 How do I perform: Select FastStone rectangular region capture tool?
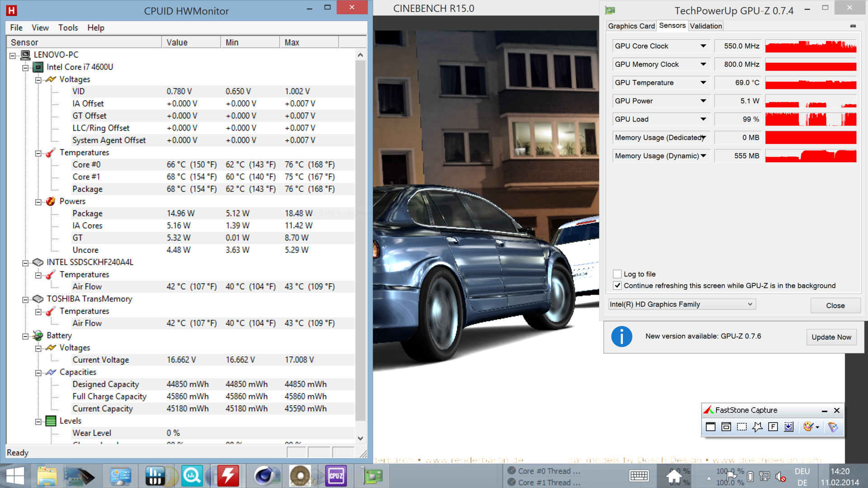pos(742,427)
